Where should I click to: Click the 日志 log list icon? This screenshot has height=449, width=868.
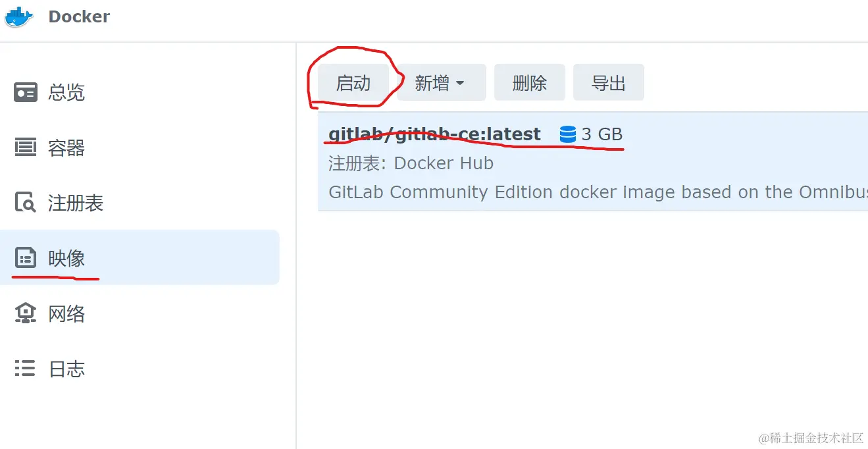click(26, 369)
